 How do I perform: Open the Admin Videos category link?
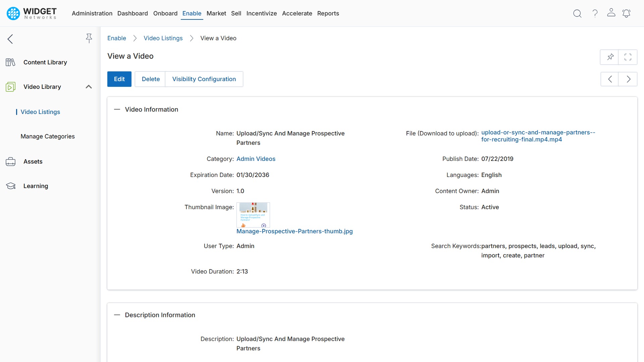click(256, 159)
